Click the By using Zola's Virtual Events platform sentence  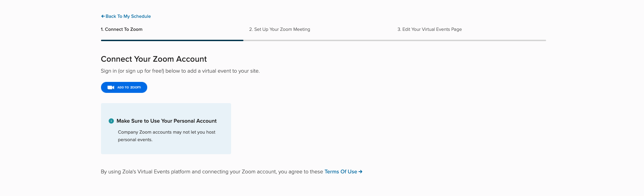[212, 172]
